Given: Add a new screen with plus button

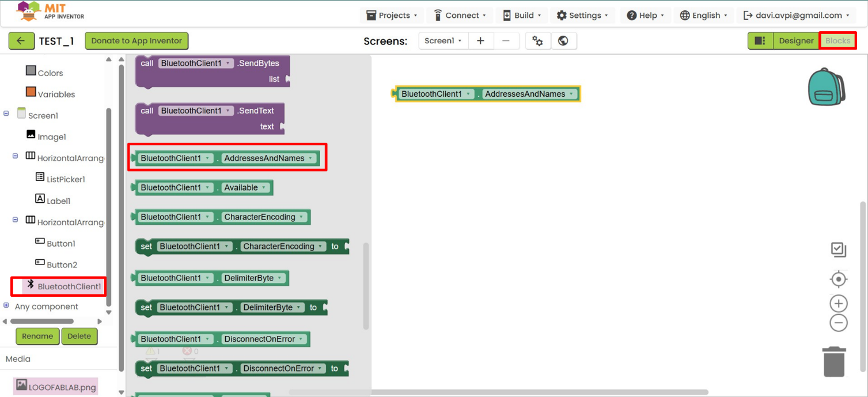Looking at the screenshot, I should tap(480, 41).
